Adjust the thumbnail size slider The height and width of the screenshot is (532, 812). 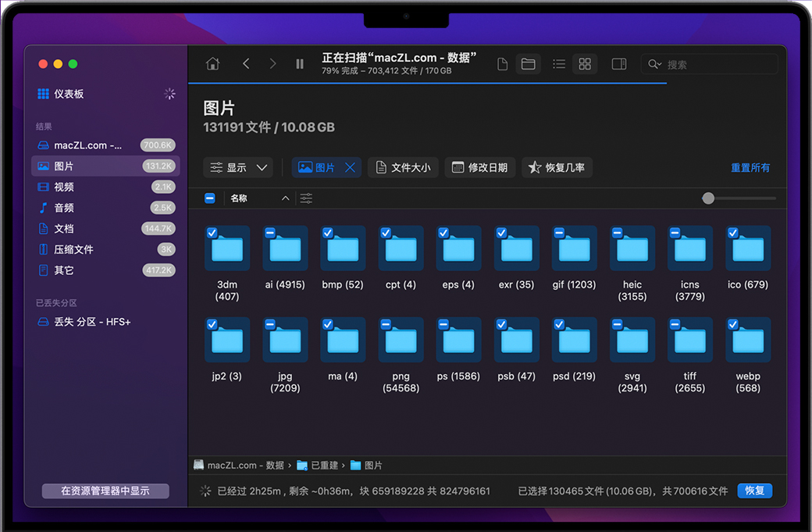[708, 198]
